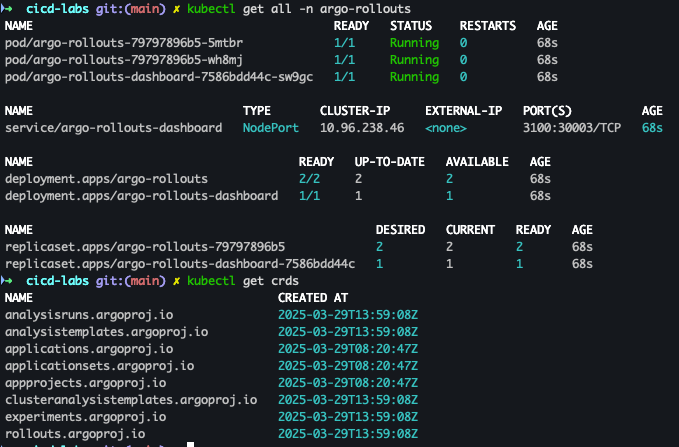Screen dimensions: 679x447
Task: Click clusteranalysistemplates.argoproj.io CRD name
Action: point(131,400)
